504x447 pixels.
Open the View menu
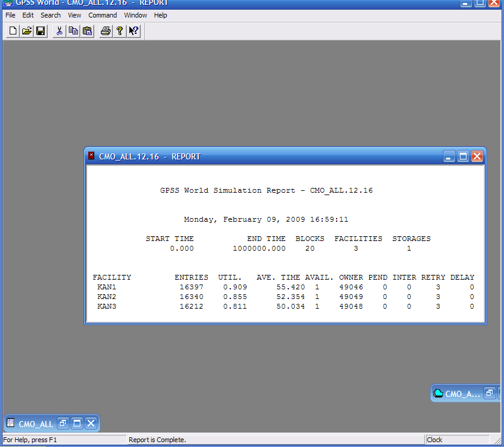coord(74,15)
